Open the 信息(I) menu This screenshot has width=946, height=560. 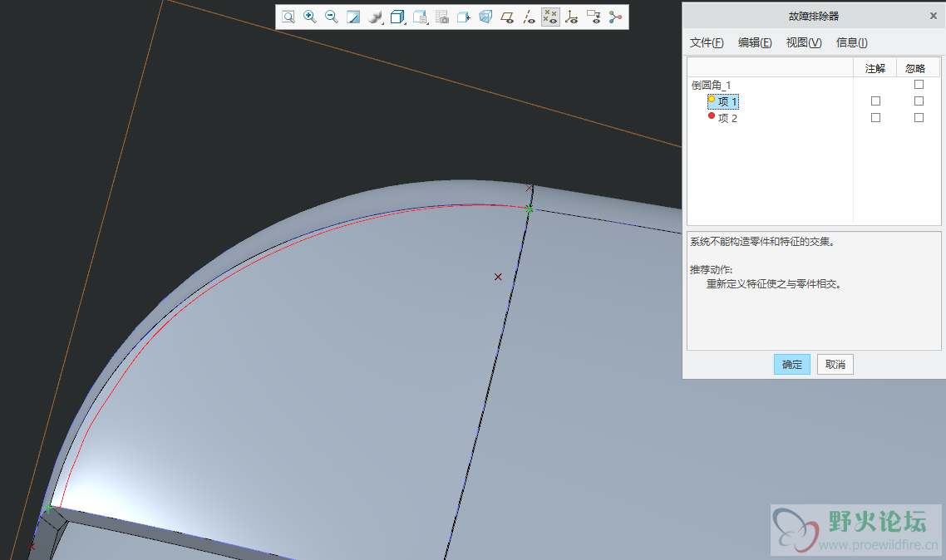click(x=852, y=43)
